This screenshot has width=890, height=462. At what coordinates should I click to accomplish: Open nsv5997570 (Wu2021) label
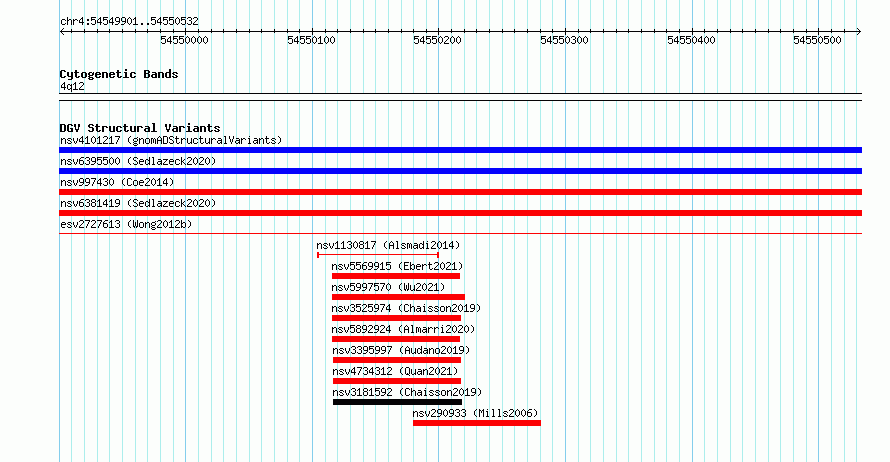388,287
